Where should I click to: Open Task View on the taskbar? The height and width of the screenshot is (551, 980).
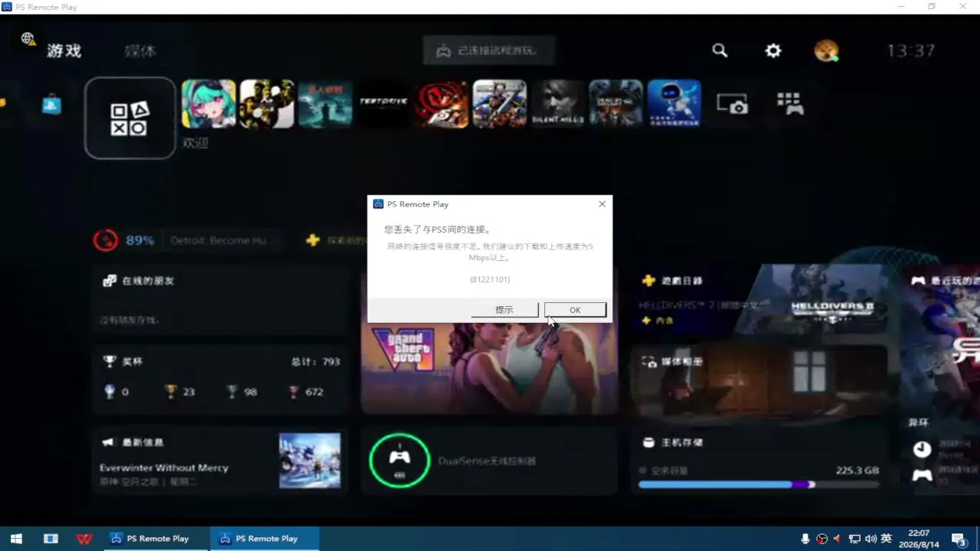[51, 539]
